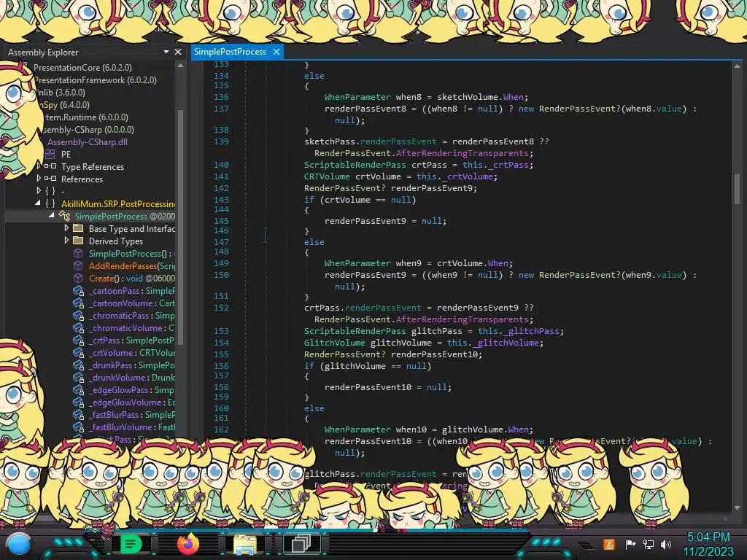
Task: Click the SimplePostProcess class icon
Action: pos(64,216)
